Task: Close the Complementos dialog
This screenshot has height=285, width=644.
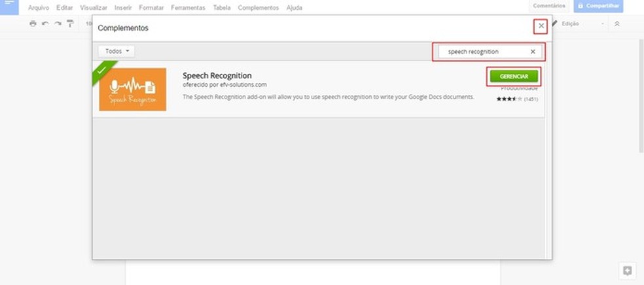Action: [x=541, y=26]
